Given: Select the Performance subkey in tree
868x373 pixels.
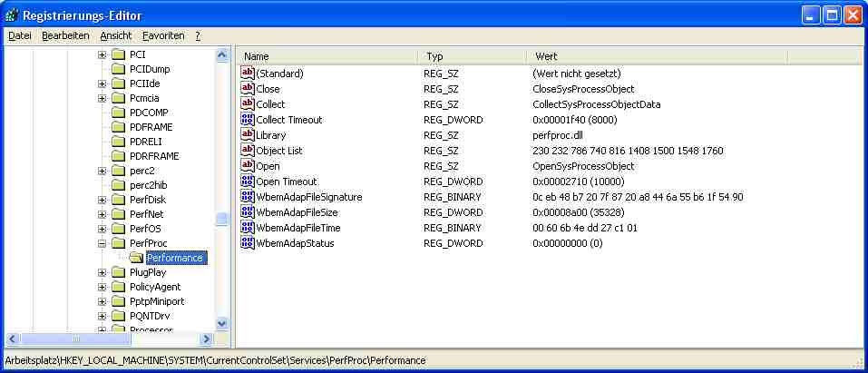Looking at the screenshot, I should click(175, 258).
